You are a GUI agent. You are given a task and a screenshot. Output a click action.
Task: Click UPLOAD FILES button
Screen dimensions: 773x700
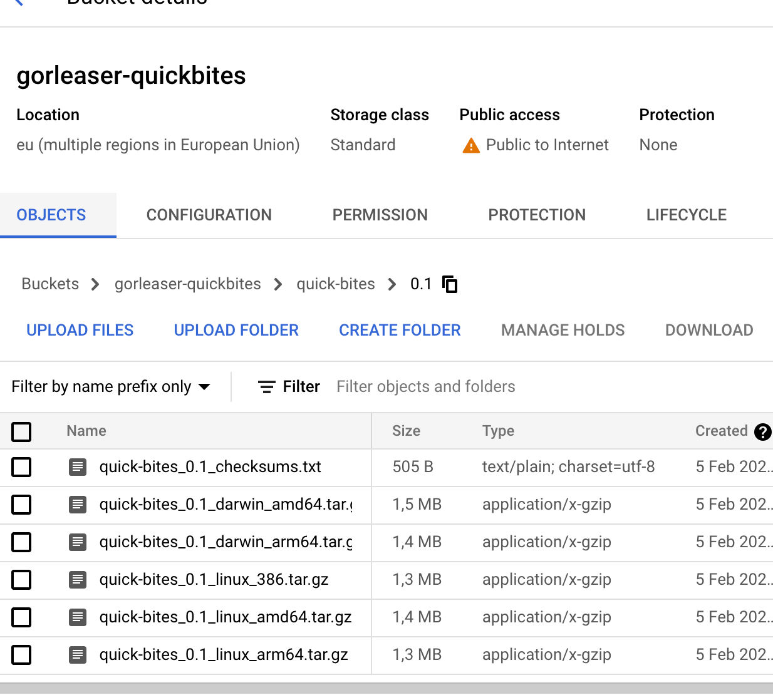click(x=80, y=330)
